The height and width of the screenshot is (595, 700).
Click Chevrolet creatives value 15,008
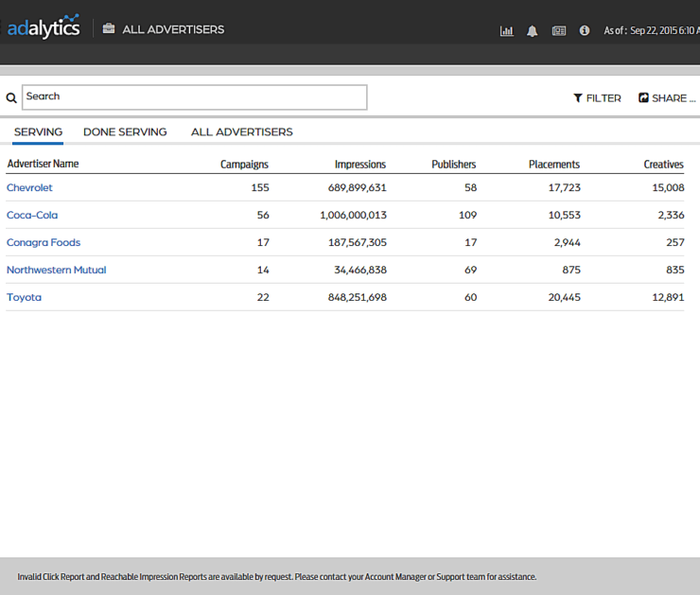point(668,187)
